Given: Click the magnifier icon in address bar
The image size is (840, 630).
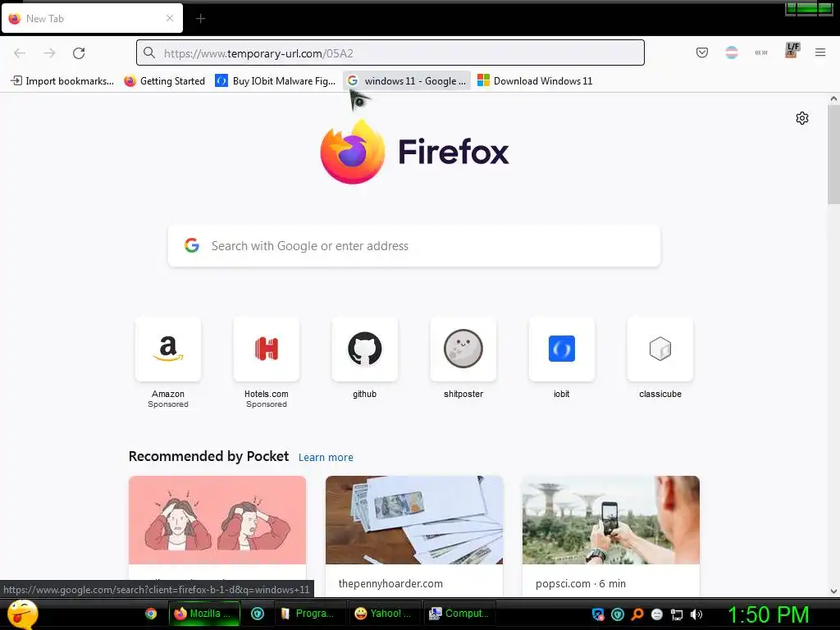Looking at the screenshot, I should pos(149,52).
